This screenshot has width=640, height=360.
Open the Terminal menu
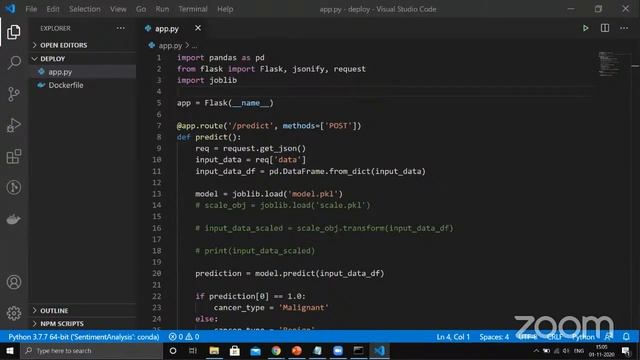[x=193, y=9]
